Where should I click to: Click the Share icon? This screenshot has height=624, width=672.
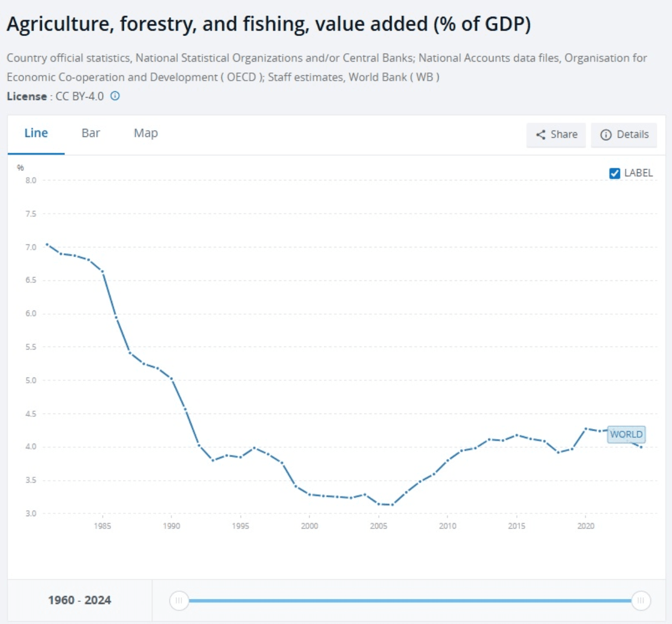(542, 135)
